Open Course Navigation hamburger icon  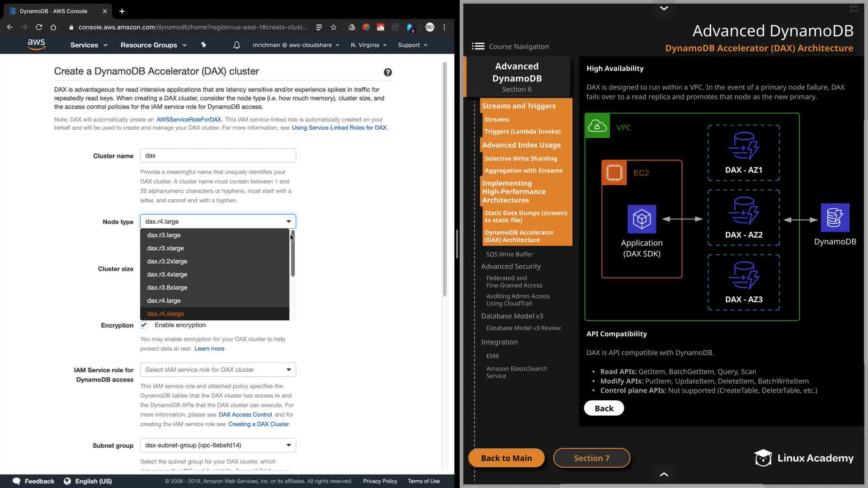[478, 46]
